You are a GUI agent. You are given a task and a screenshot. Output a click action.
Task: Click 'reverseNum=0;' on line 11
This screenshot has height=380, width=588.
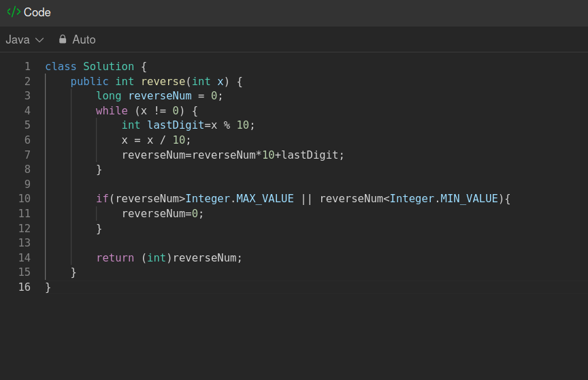[163, 213]
